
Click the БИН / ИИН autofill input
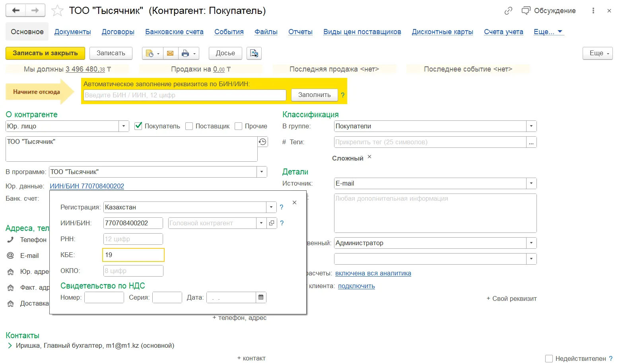185,95
